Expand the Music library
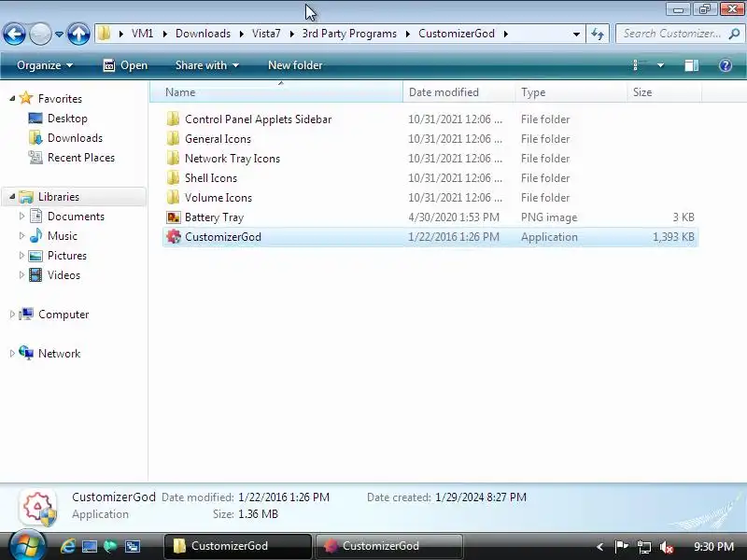The height and width of the screenshot is (560, 747). [21, 236]
